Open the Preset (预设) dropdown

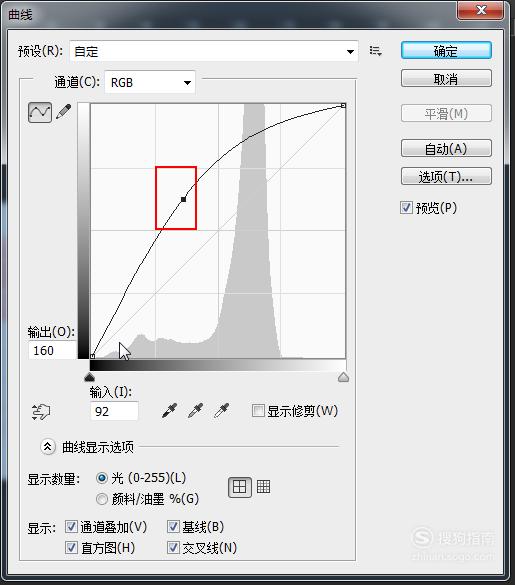click(214, 51)
